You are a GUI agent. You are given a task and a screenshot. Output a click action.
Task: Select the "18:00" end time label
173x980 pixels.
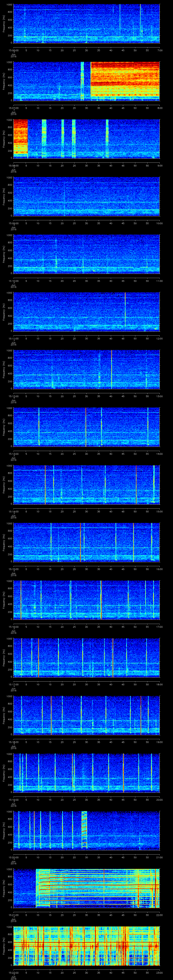(x=160, y=684)
